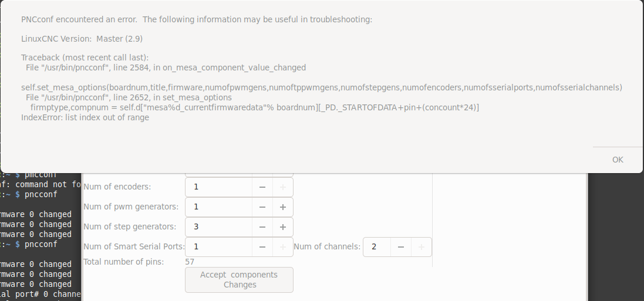Image resolution: width=644 pixels, height=301 pixels.
Task: Increase Num of step generators
Action: pyautogui.click(x=282, y=226)
